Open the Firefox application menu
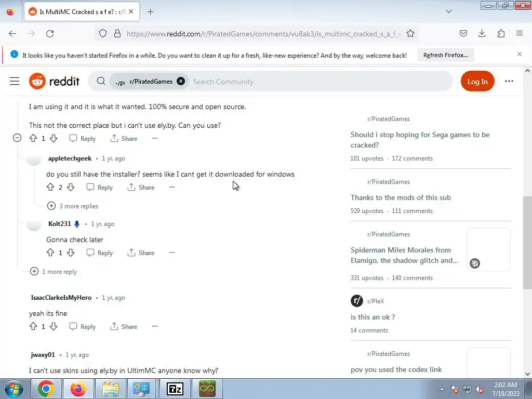Viewport: 532px width, 399px height. click(520, 33)
